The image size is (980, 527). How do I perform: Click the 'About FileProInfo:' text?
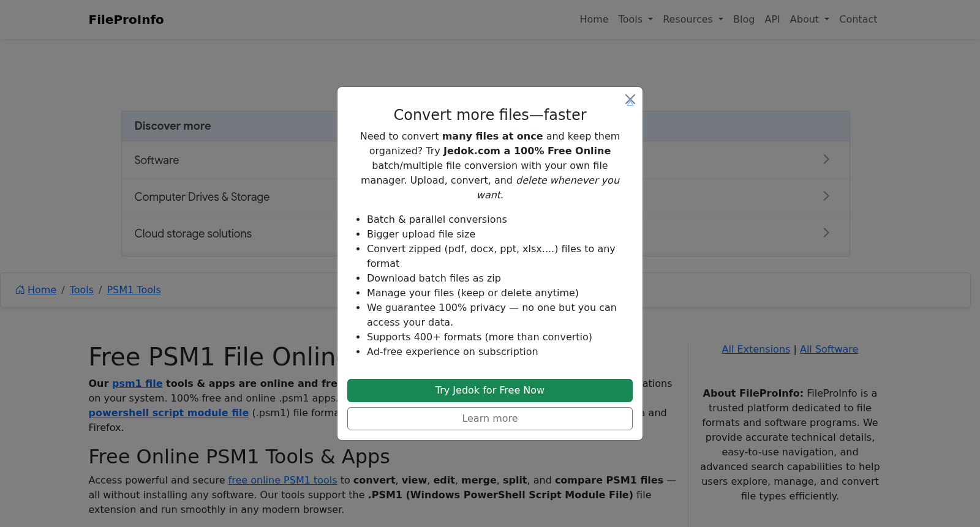(x=753, y=394)
